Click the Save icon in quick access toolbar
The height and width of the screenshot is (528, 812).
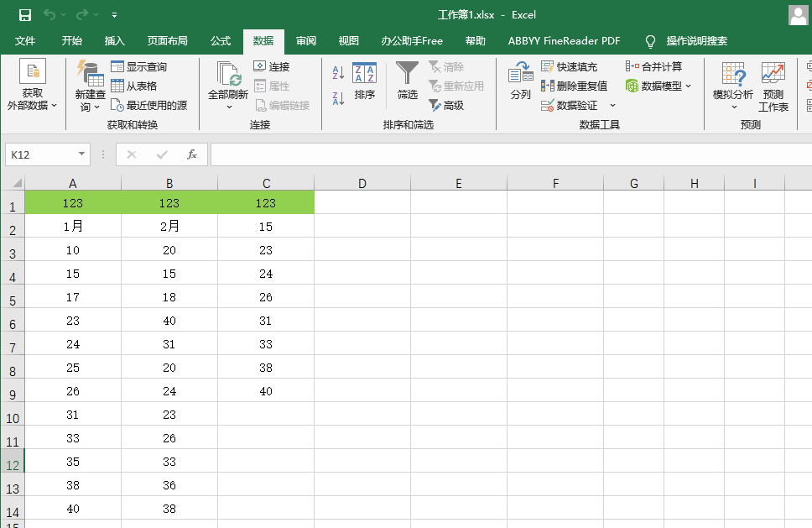(x=25, y=14)
